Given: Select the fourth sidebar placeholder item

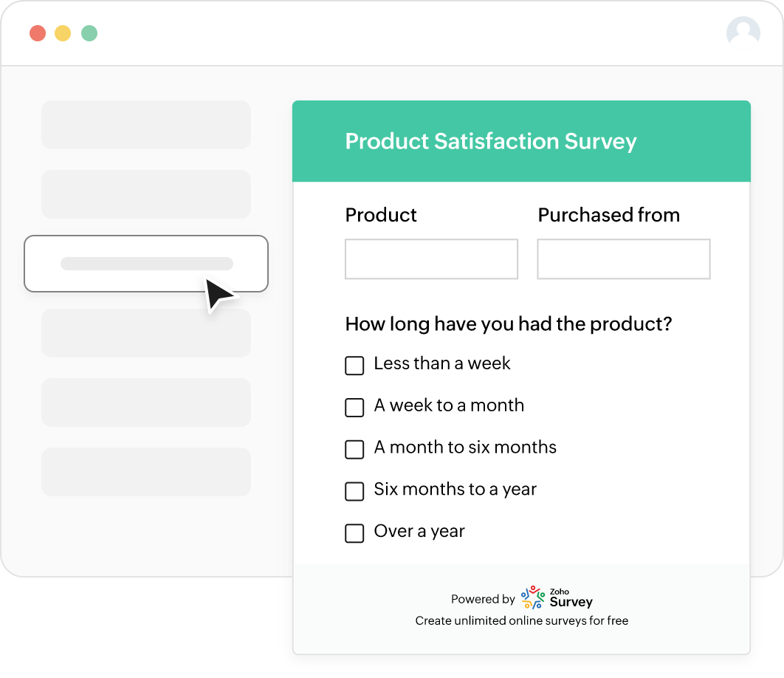Looking at the screenshot, I should point(146,333).
